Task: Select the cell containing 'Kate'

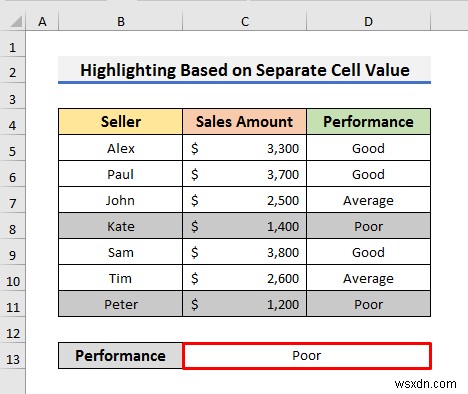Action: click(121, 226)
